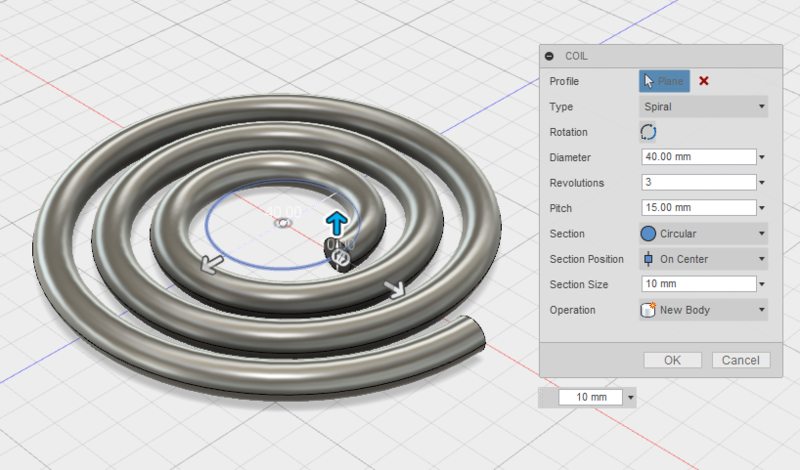Clear the profile selection with red X
The width and height of the screenshot is (800, 470).
pos(704,81)
